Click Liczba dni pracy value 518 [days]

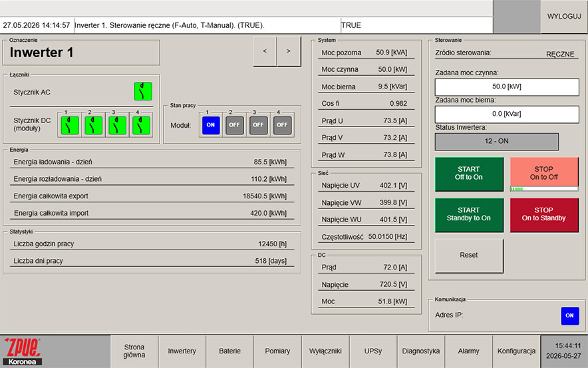(271, 261)
